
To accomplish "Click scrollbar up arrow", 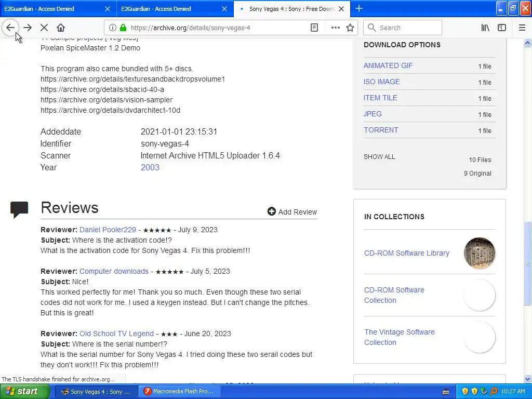I will pyautogui.click(x=527, y=43).
